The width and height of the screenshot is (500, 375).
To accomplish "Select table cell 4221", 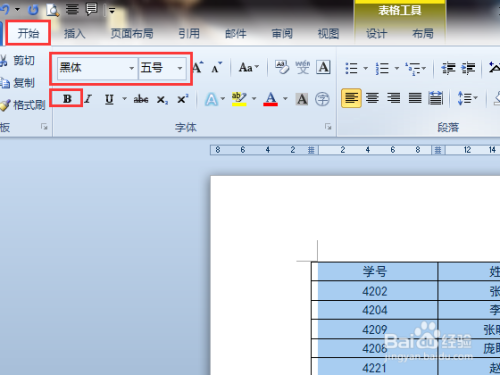I will pos(375,367).
